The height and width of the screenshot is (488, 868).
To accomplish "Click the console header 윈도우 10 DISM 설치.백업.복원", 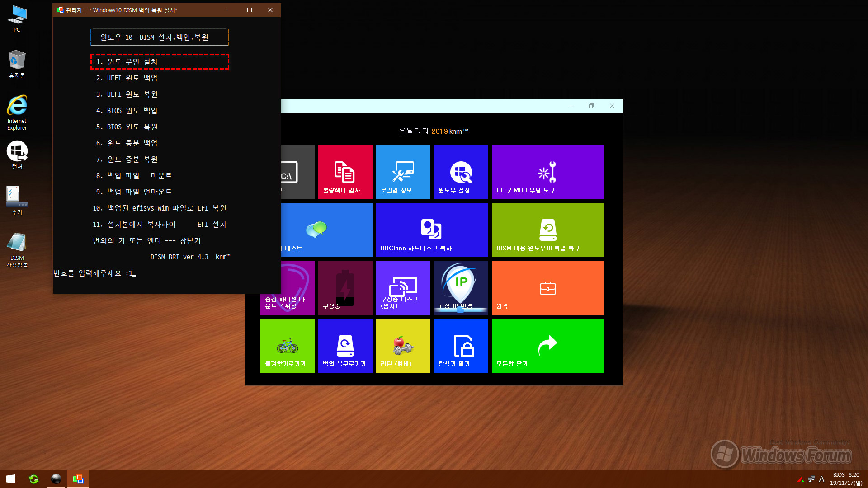I will click(x=160, y=38).
